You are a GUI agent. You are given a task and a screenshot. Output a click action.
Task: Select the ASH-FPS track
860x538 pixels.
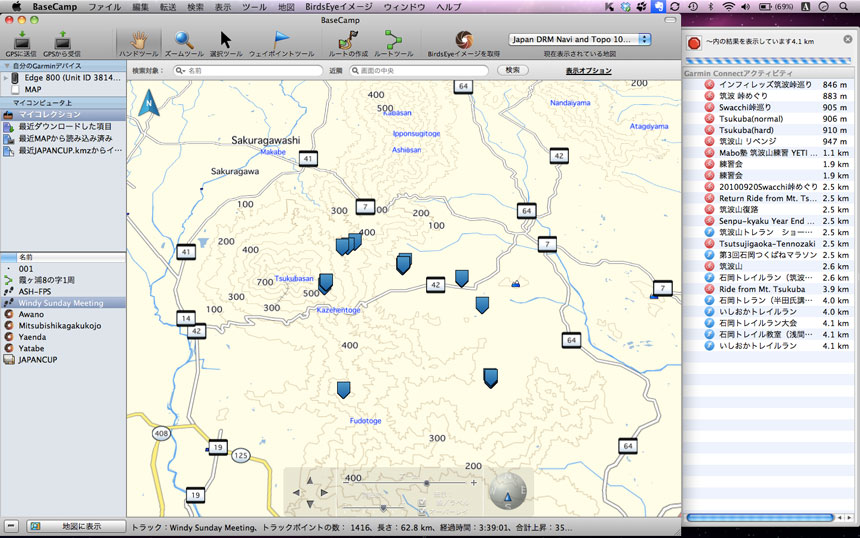click(63, 292)
